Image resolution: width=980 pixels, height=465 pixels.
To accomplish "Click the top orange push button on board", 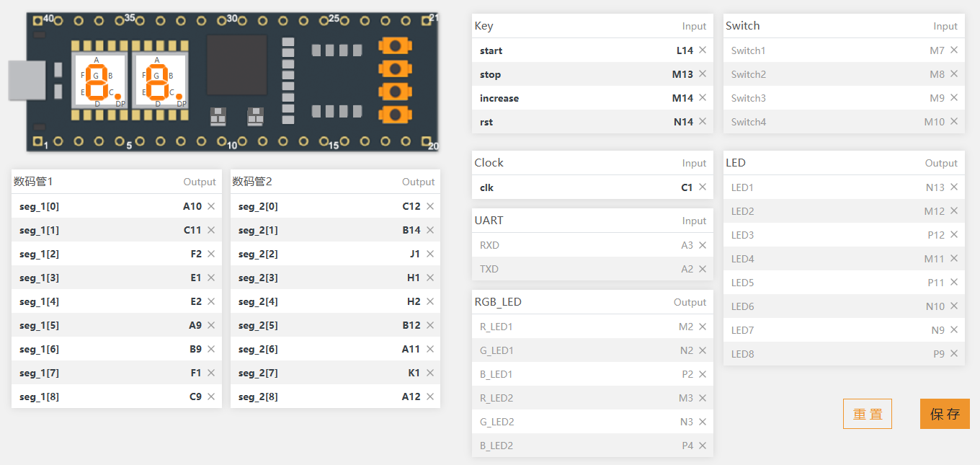I will pos(394,46).
